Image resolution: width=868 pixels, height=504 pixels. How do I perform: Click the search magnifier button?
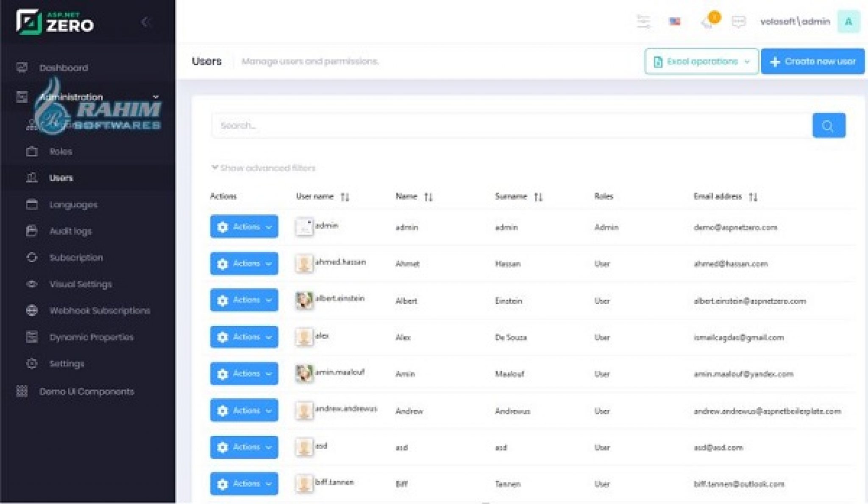(x=828, y=125)
